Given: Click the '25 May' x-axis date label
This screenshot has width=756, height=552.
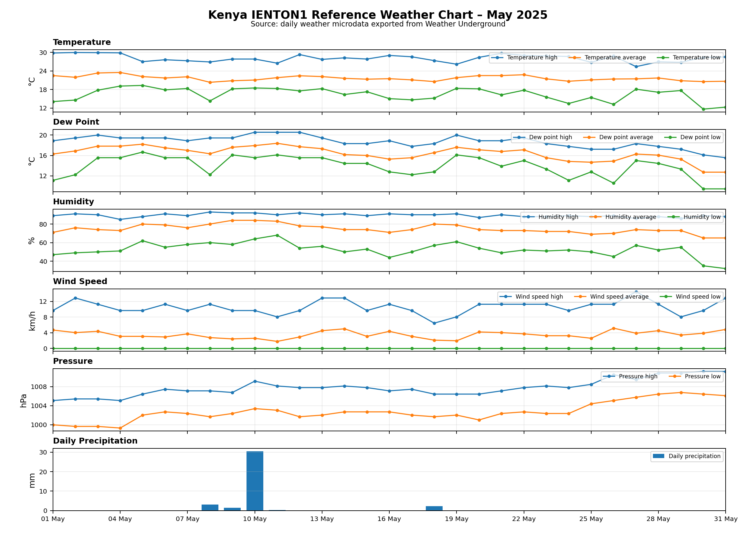Looking at the screenshot, I should 591,520.
